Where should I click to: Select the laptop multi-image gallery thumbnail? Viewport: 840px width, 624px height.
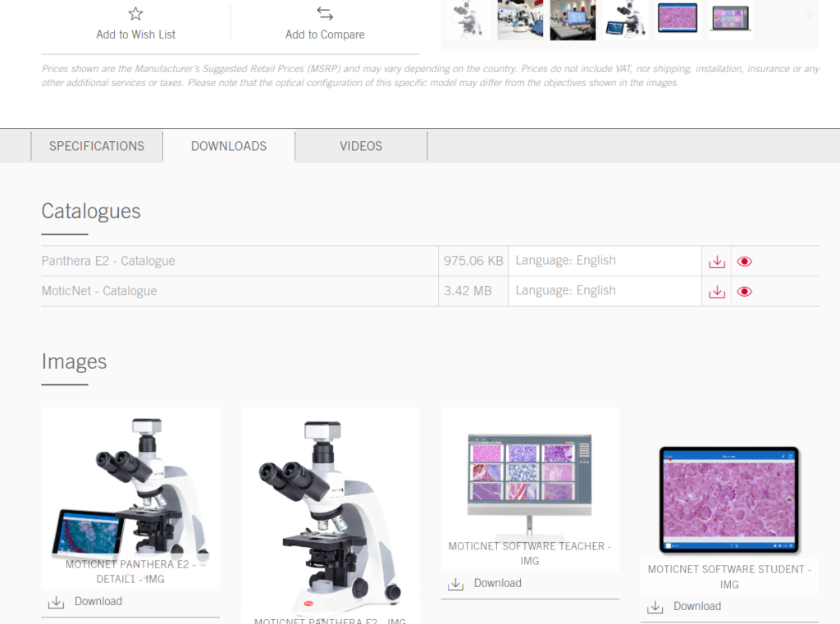pos(730,20)
